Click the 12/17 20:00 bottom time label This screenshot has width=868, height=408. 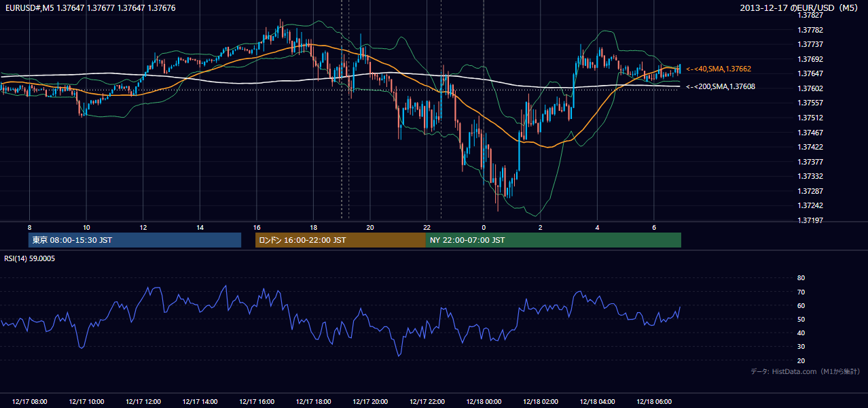click(x=370, y=402)
